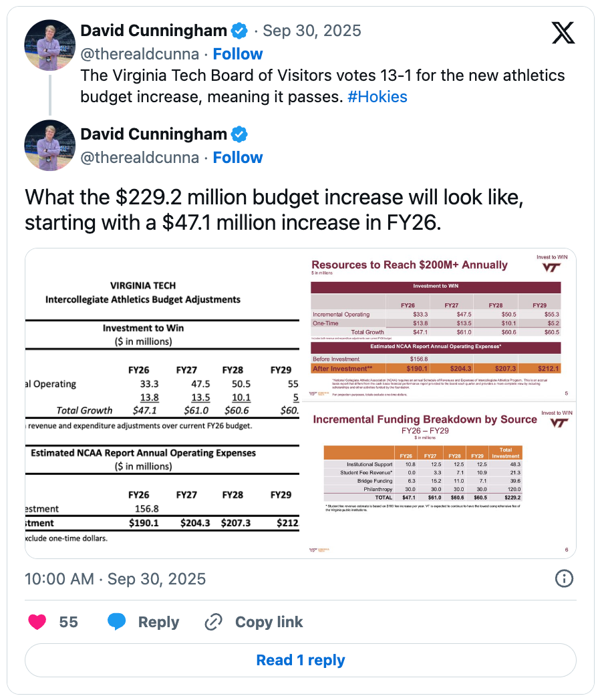Viewport: 604px width, 700px height.
Task: Click verified badge on the first tweet
Action: (x=240, y=31)
